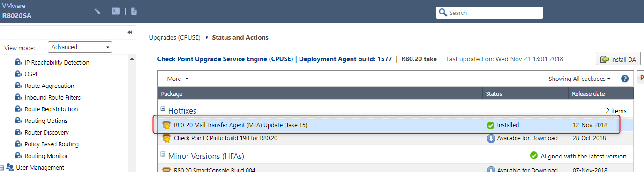Image resolution: width=644 pixels, height=172 pixels.
Task: Click download icon for CPinfo build 190
Action: point(491,138)
